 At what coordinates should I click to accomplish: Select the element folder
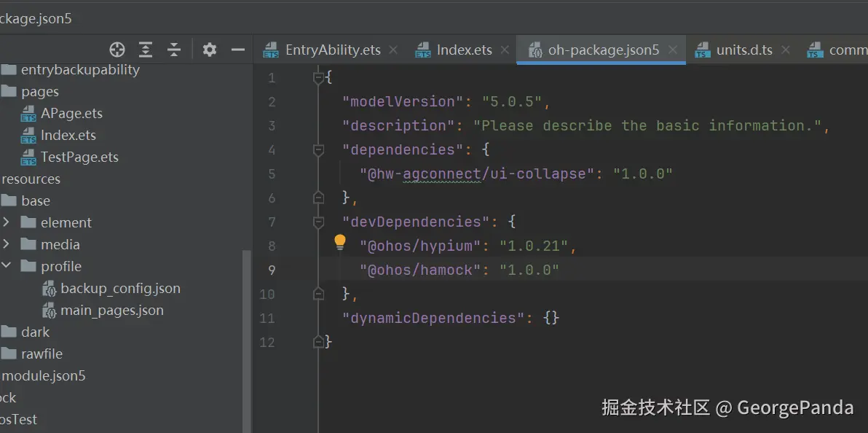66,223
